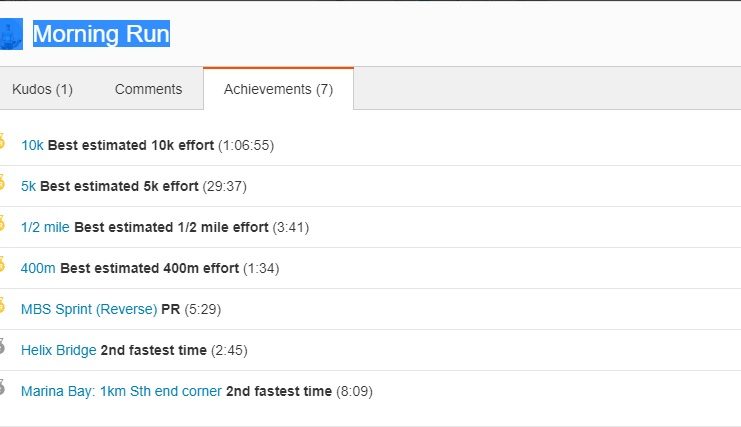Open MBS Sprint (Reverse) segment link
The height and width of the screenshot is (427, 741).
(x=89, y=309)
